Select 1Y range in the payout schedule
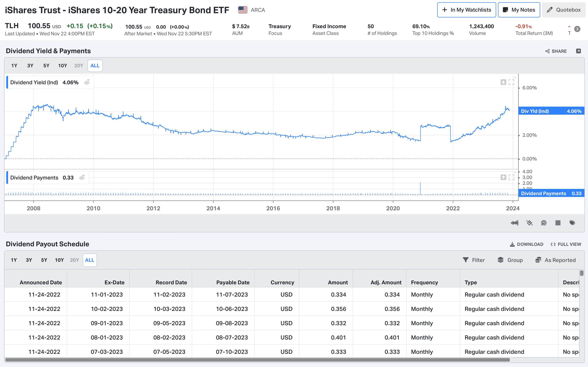 coord(14,260)
